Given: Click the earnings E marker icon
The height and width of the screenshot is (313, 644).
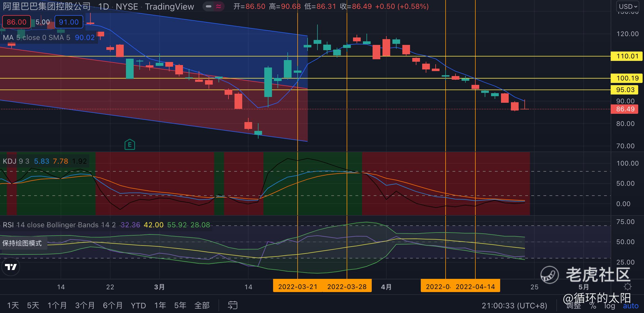Looking at the screenshot, I should coord(130,144).
